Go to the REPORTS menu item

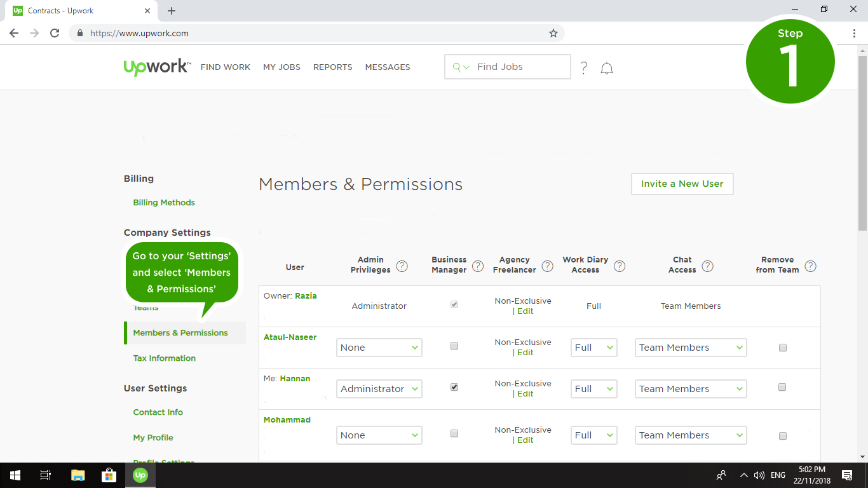[332, 67]
